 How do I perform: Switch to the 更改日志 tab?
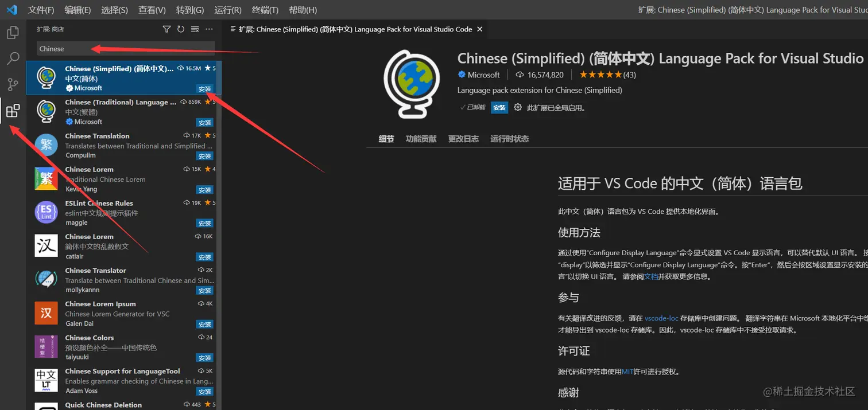pyautogui.click(x=463, y=139)
